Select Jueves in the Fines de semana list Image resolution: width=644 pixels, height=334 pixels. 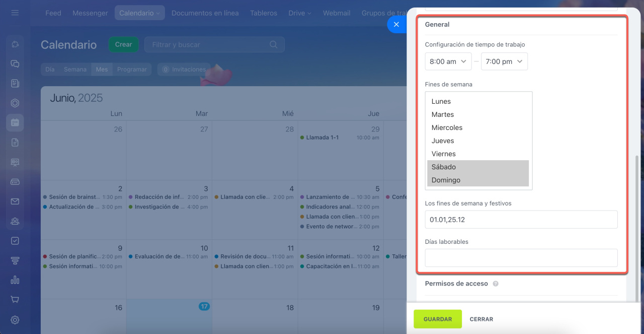pos(478,141)
